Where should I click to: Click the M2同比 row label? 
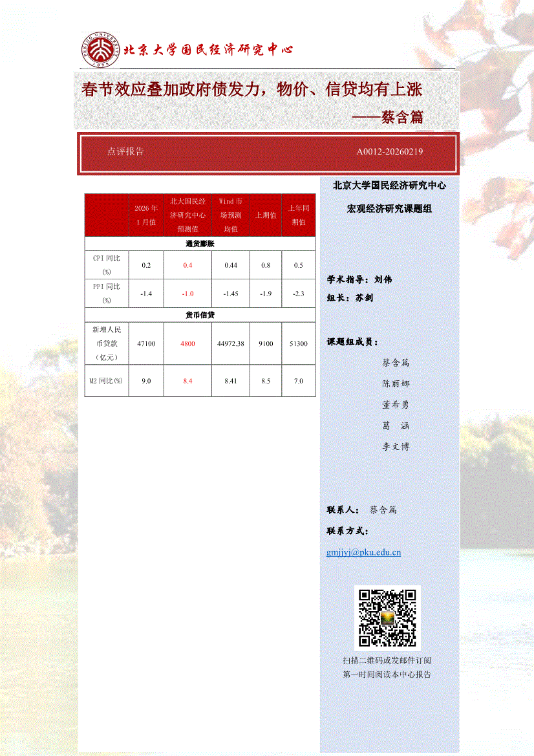coord(107,381)
